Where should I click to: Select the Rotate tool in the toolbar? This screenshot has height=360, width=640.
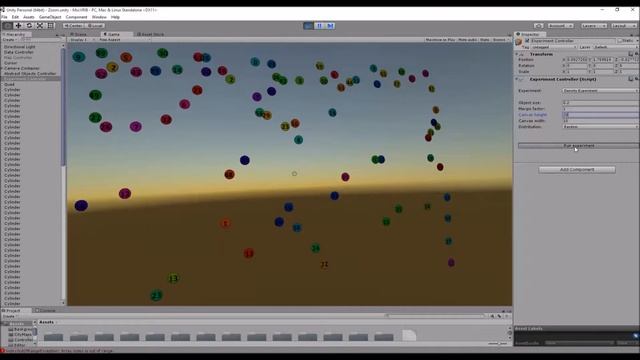pyautogui.click(x=29, y=25)
